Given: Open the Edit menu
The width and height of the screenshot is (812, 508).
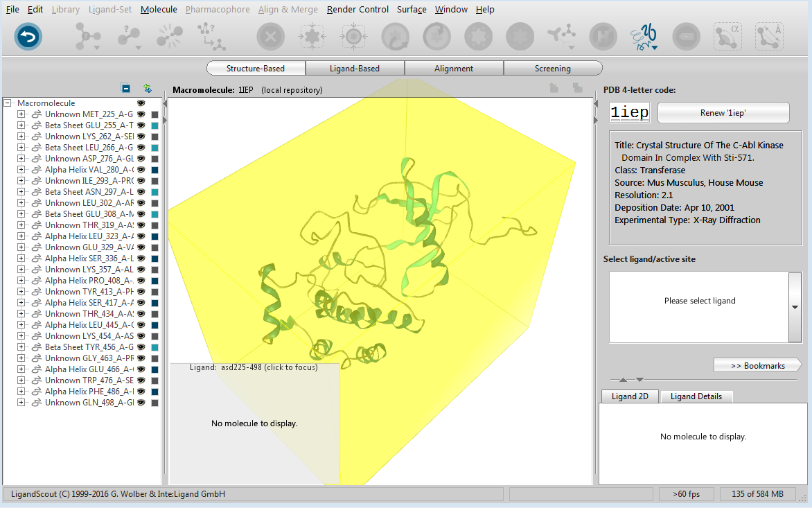Looking at the screenshot, I should (35, 9).
